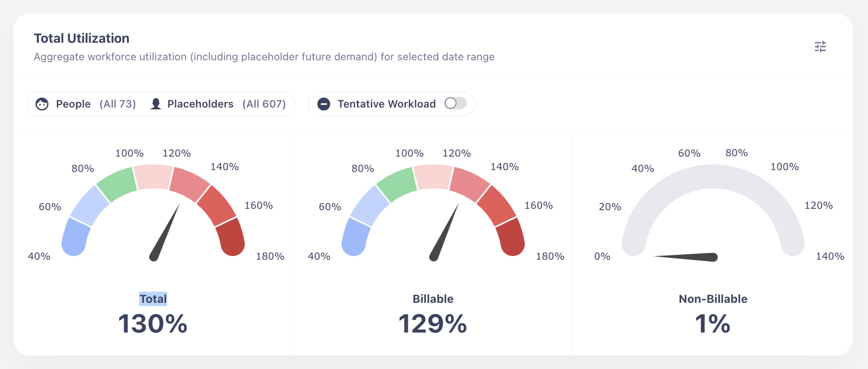Open the widget filter settings icon
This screenshot has height=369, width=868.
[x=820, y=47]
